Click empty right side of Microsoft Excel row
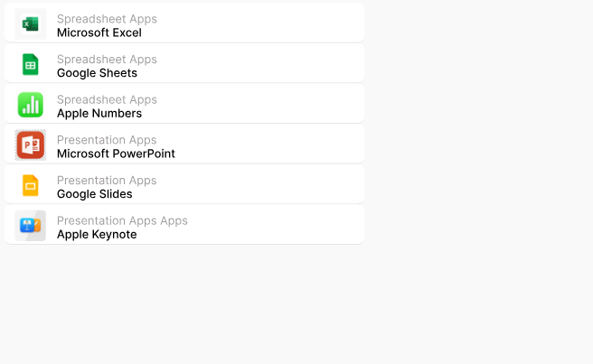593x364 pixels. (289, 23)
